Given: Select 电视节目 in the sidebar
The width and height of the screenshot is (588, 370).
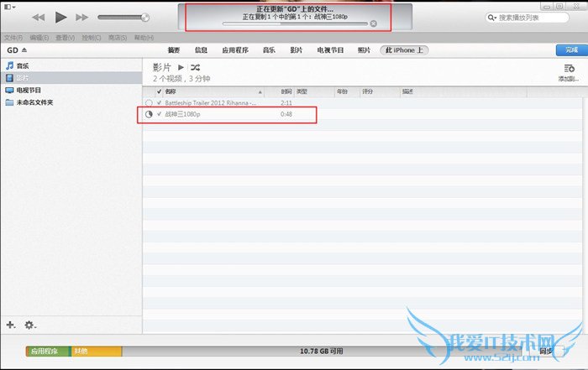Looking at the screenshot, I should pos(71,91).
